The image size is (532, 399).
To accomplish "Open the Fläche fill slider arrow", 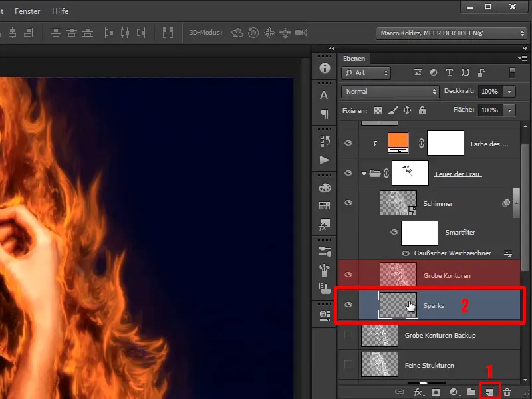I will pyautogui.click(x=509, y=110).
